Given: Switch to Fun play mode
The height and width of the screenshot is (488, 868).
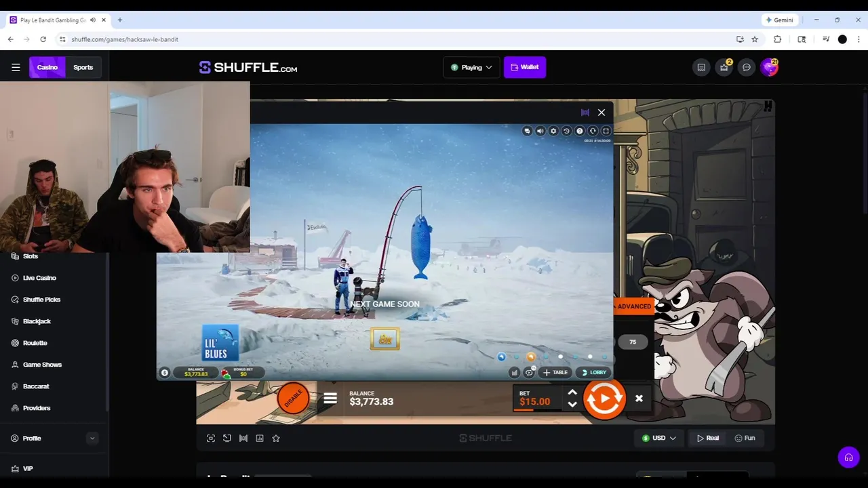Looking at the screenshot, I should click(x=745, y=438).
